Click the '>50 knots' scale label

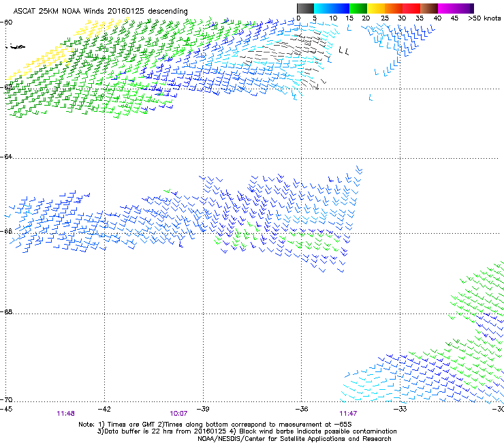click(x=484, y=18)
